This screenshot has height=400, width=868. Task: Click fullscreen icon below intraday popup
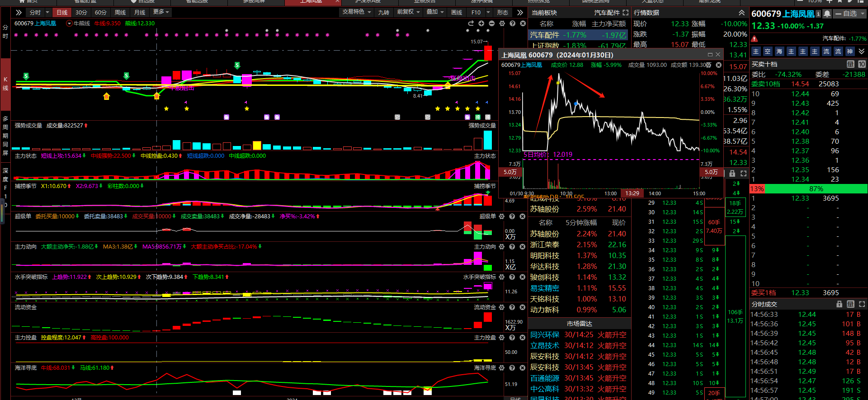coord(743,174)
